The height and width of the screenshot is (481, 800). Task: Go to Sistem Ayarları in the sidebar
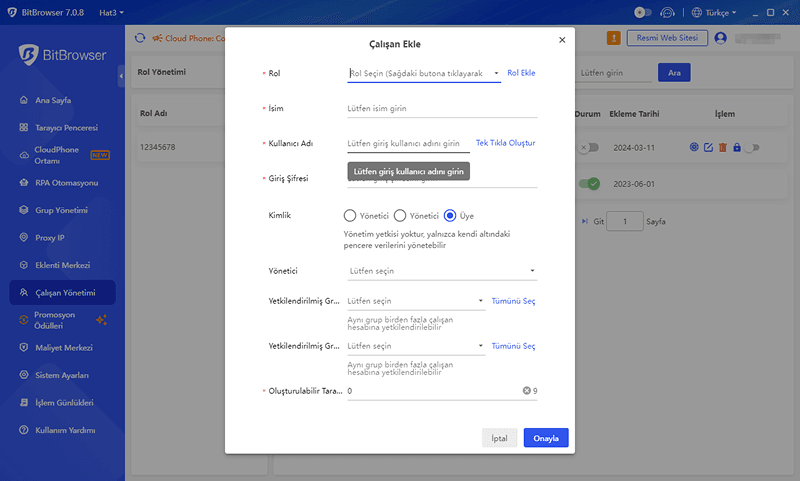63,375
